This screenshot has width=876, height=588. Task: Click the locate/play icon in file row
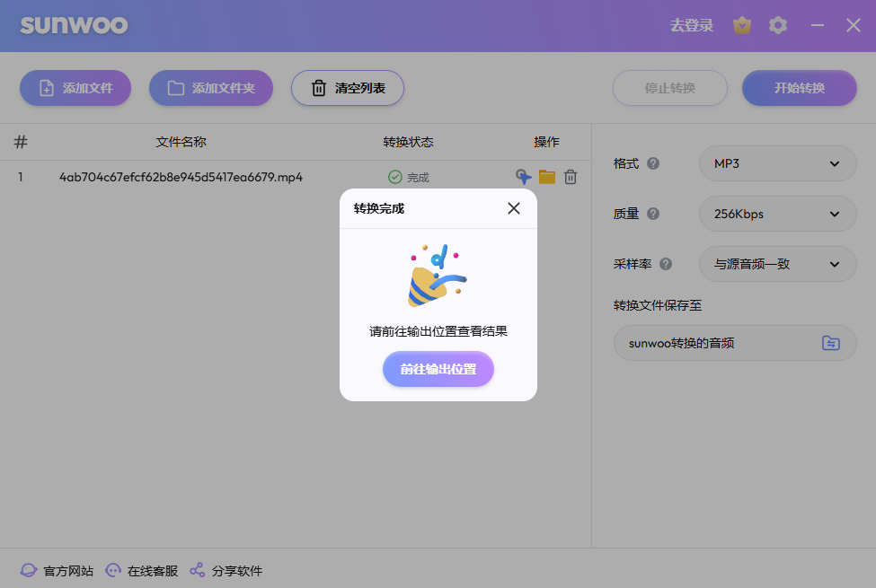click(x=523, y=177)
